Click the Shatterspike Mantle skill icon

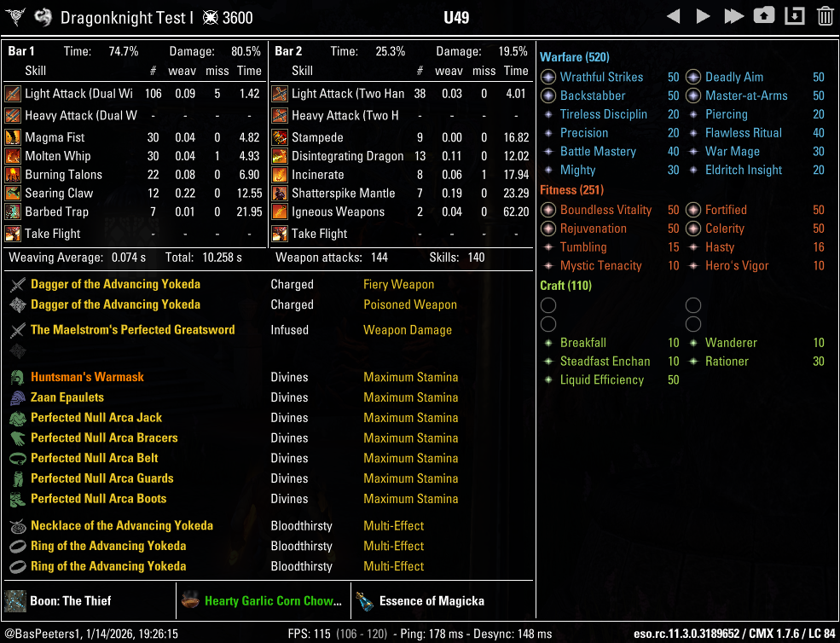click(x=279, y=193)
